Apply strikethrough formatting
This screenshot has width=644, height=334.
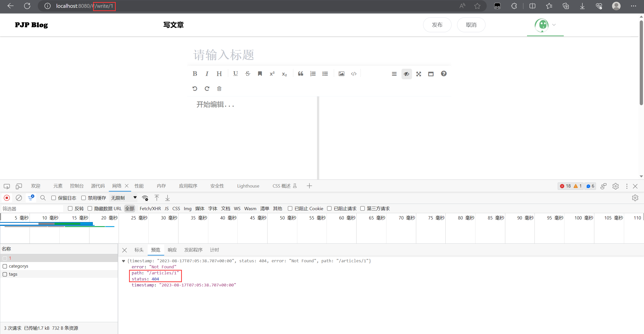click(x=248, y=73)
